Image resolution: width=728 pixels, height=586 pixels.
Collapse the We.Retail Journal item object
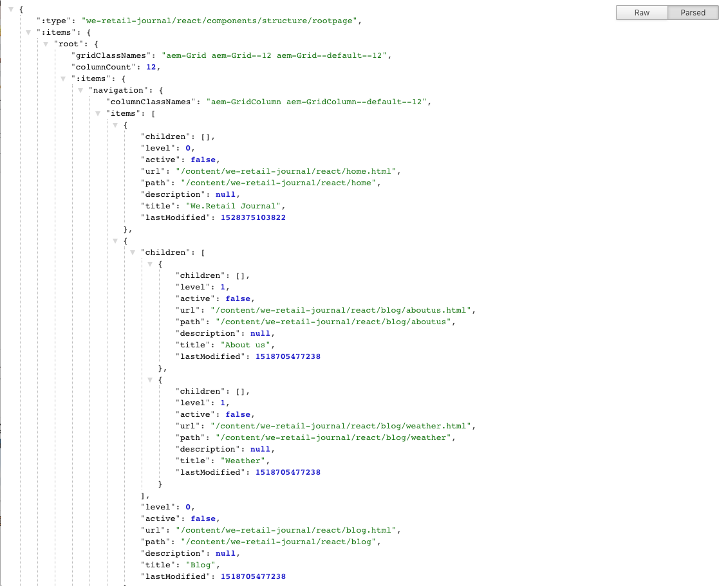115,125
